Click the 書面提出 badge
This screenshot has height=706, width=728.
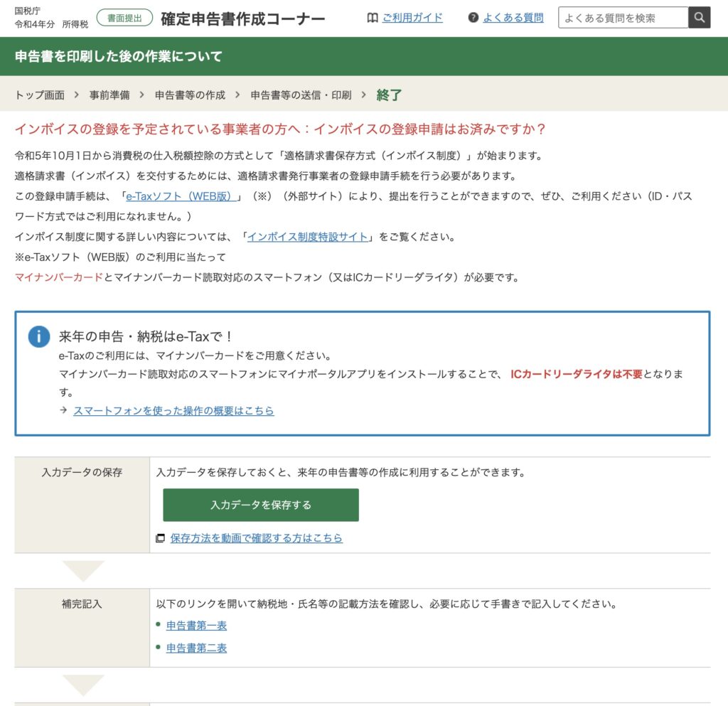124,18
